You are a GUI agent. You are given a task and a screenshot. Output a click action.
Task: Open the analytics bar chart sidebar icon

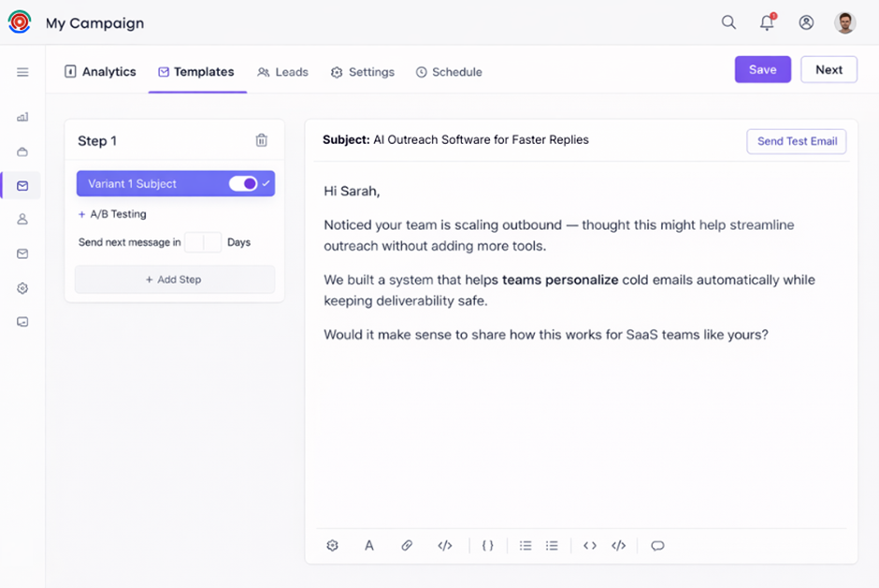click(x=22, y=117)
